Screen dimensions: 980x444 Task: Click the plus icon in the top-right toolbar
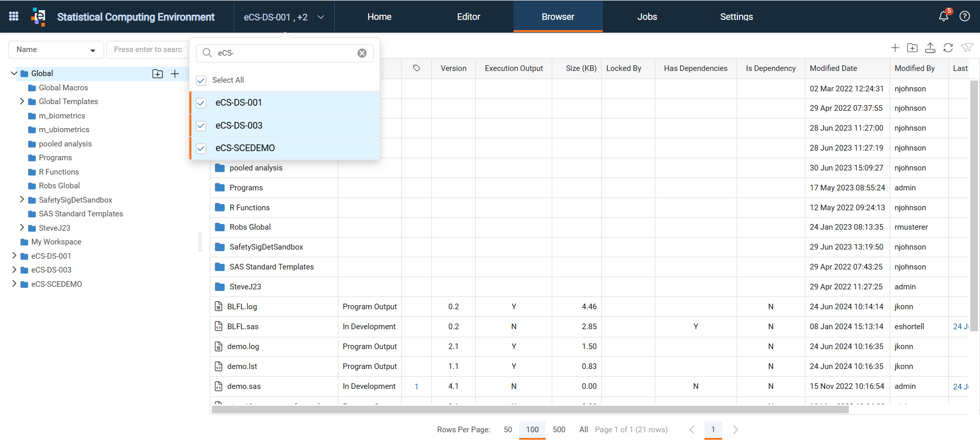(895, 48)
